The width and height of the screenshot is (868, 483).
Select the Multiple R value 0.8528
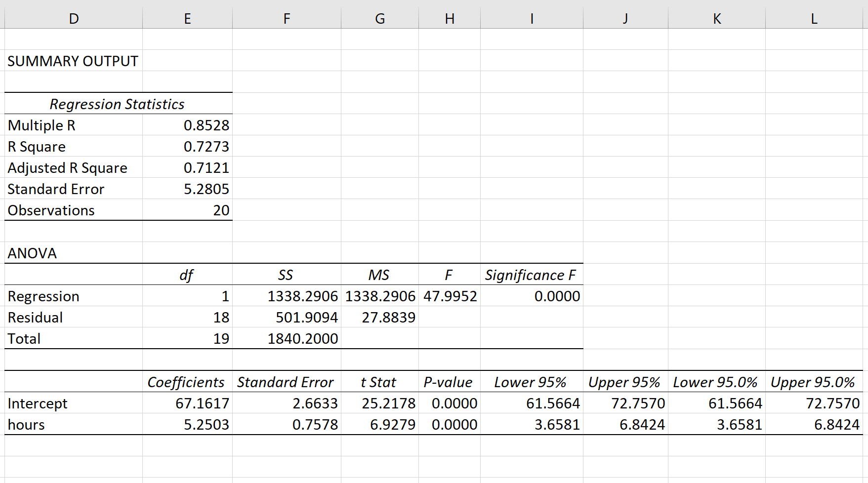[x=206, y=125]
